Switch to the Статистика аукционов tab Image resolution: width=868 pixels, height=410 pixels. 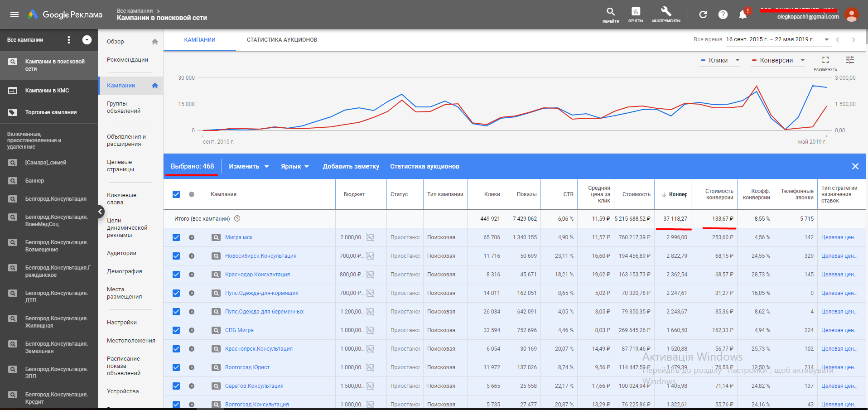point(282,40)
